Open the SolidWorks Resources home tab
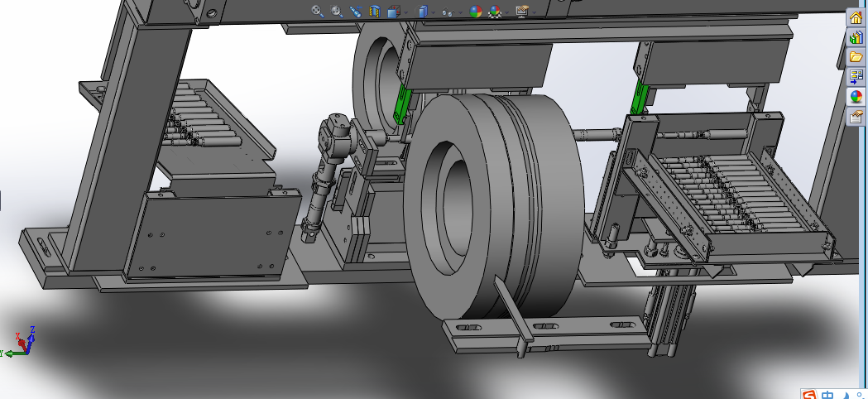 pyautogui.click(x=856, y=17)
